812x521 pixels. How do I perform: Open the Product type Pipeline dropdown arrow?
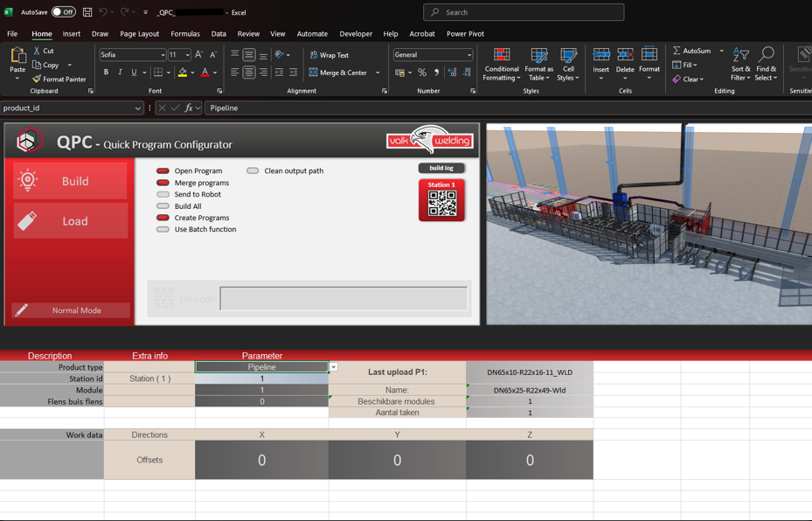point(334,366)
